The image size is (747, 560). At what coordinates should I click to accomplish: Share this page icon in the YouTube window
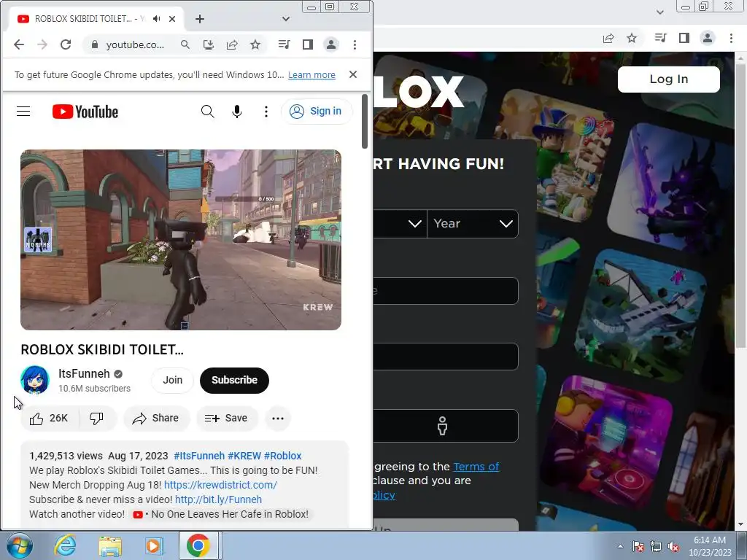click(x=232, y=44)
